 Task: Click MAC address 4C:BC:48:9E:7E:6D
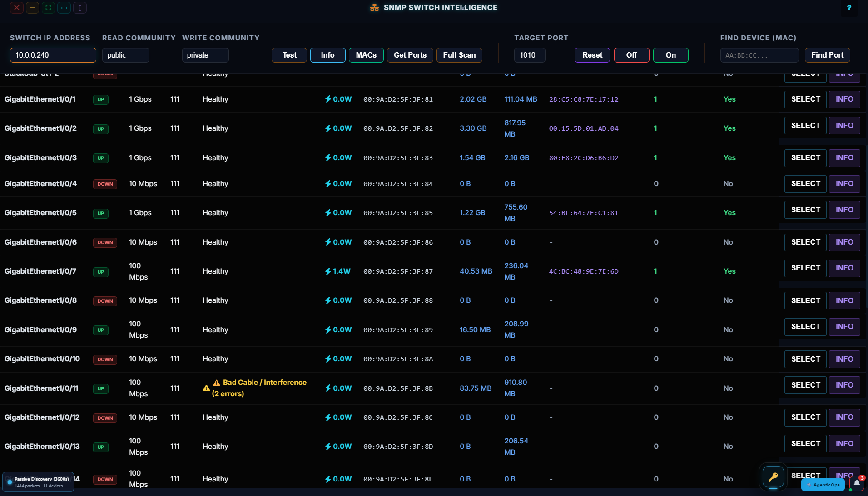coord(584,271)
